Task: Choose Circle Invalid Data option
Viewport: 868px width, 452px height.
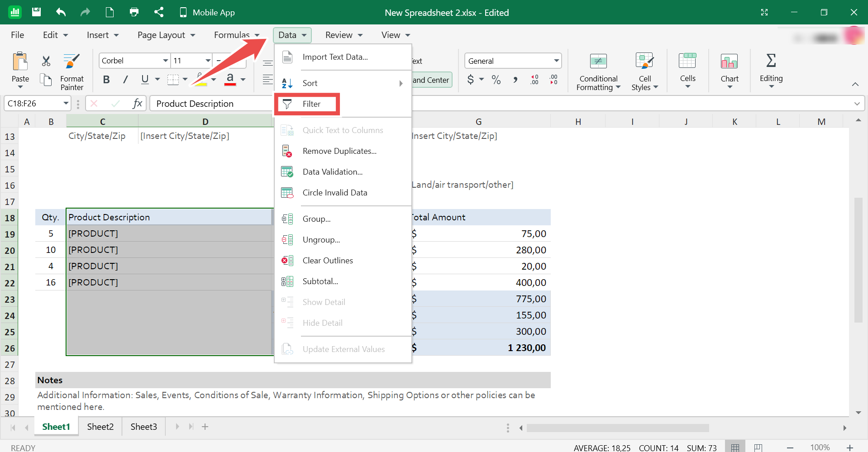Action: [343, 193]
